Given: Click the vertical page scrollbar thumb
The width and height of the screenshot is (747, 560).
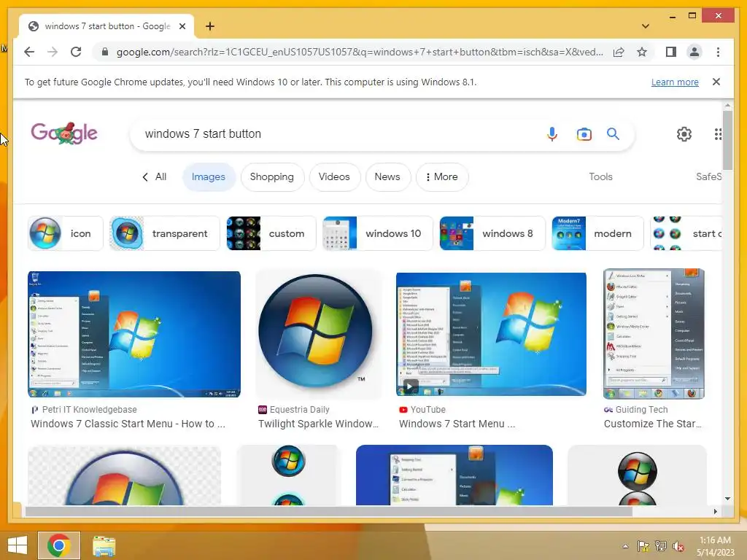Looking at the screenshot, I should (x=727, y=140).
